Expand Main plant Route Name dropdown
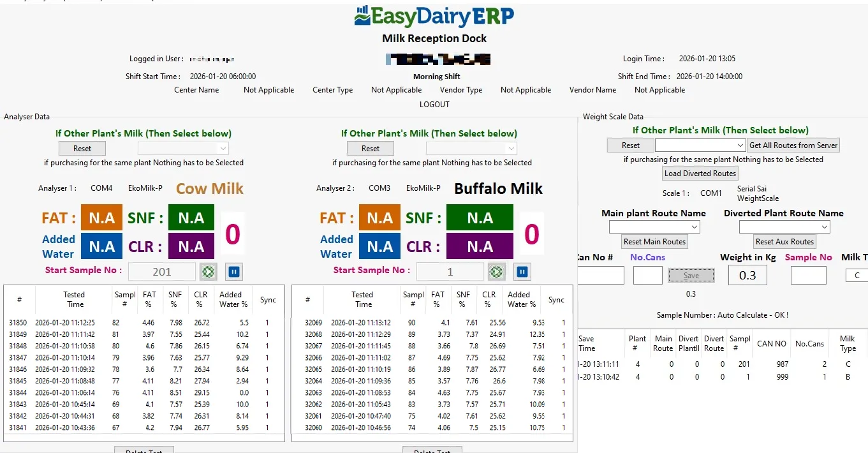The width and height of the screenshot is (868, 453). click(x=654, y=226)
